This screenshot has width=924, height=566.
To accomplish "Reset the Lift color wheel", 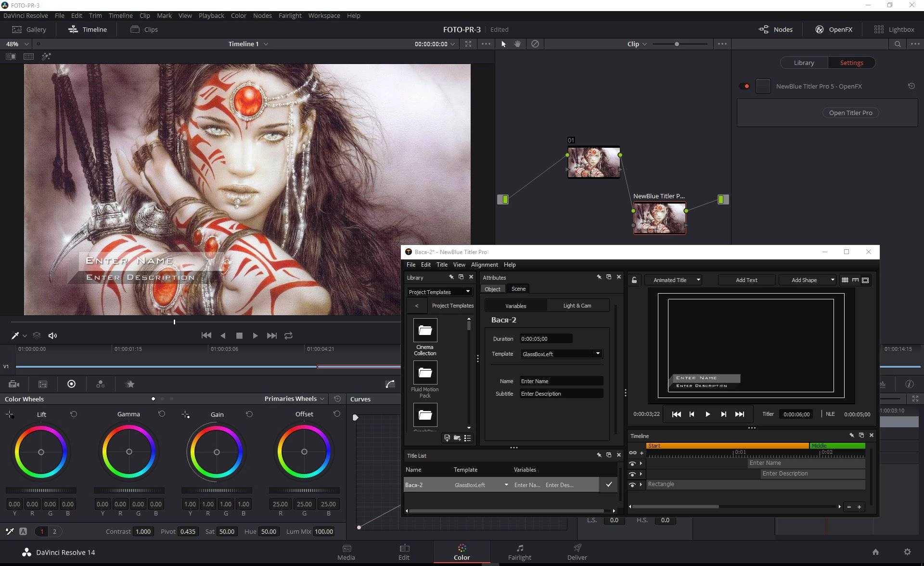I will [74, 414].
